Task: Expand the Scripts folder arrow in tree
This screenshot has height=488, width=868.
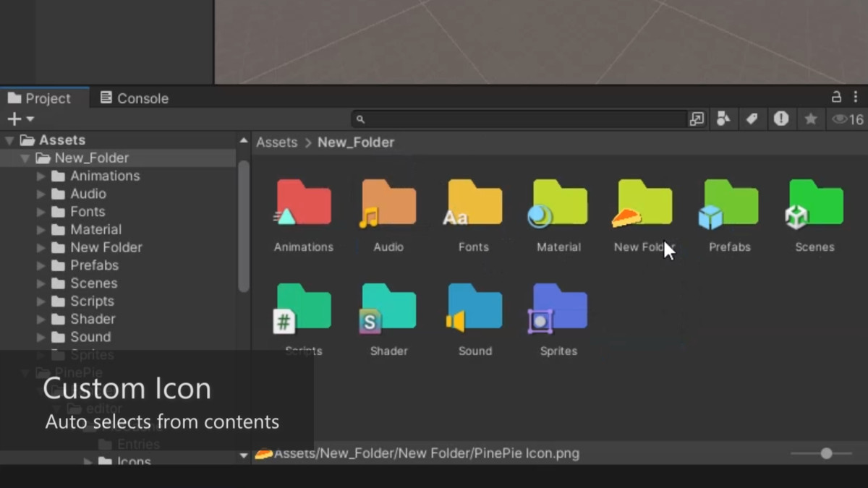Action: coord(41,301)
